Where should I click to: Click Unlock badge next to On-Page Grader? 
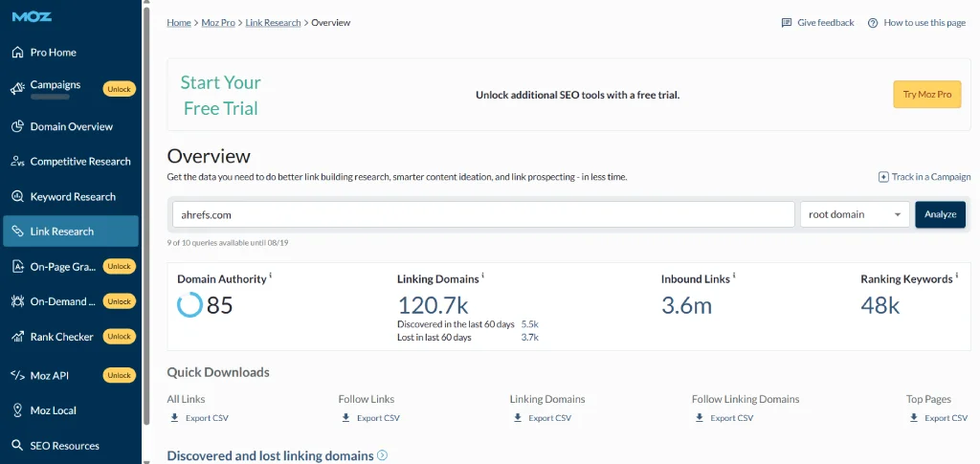click(x=120, y=267)
